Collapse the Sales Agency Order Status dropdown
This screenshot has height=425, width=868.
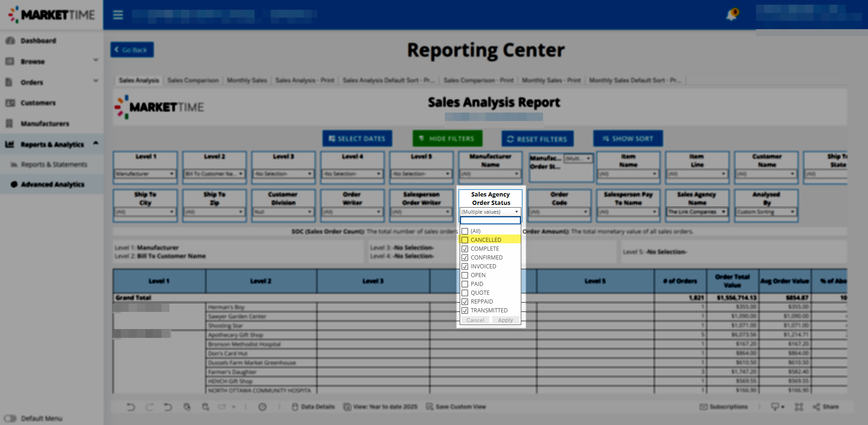pyautogui.click(x=490, y=212)
